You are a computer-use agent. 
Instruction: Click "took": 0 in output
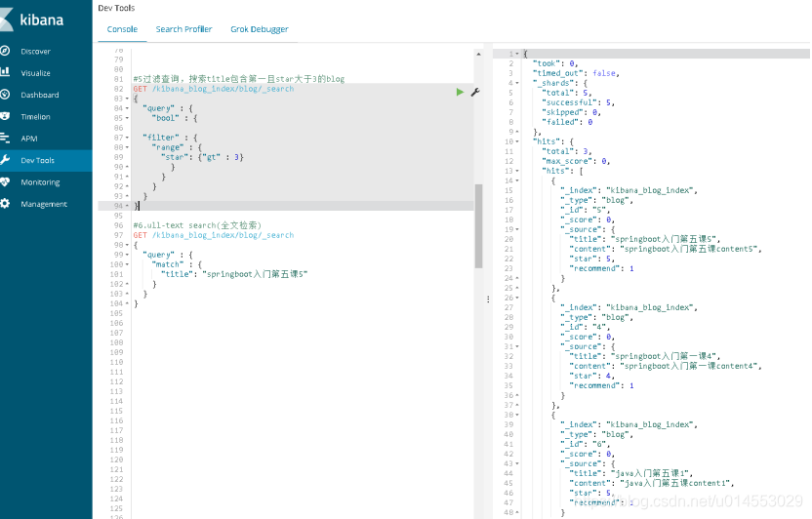(554, 63)
